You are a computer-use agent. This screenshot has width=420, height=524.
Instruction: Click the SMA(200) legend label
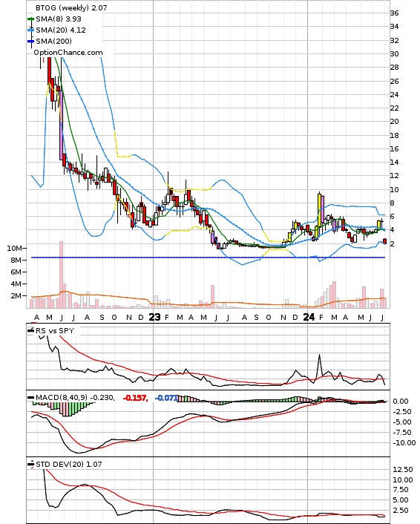pos(53,41)
